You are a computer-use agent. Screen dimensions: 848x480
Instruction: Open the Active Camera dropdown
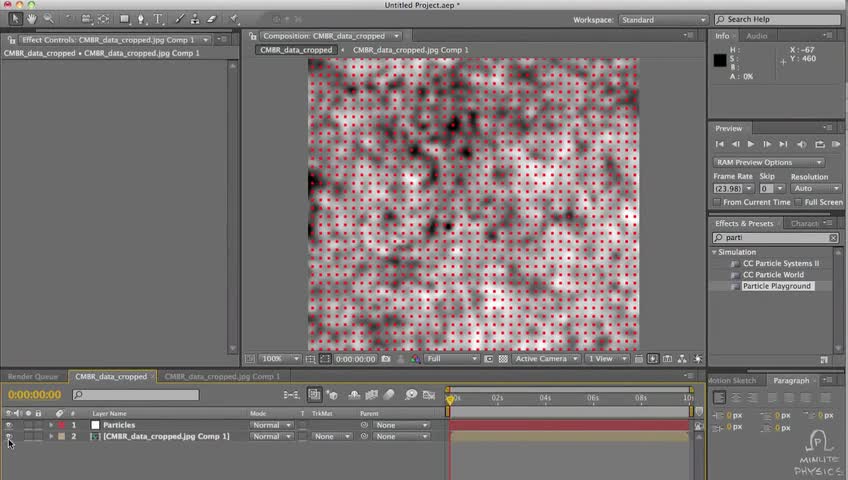pyautogui.click(x=546, y=359)
